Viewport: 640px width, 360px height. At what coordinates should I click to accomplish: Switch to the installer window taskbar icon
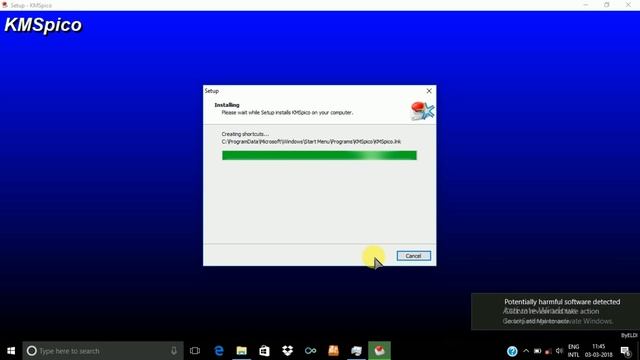356,351
